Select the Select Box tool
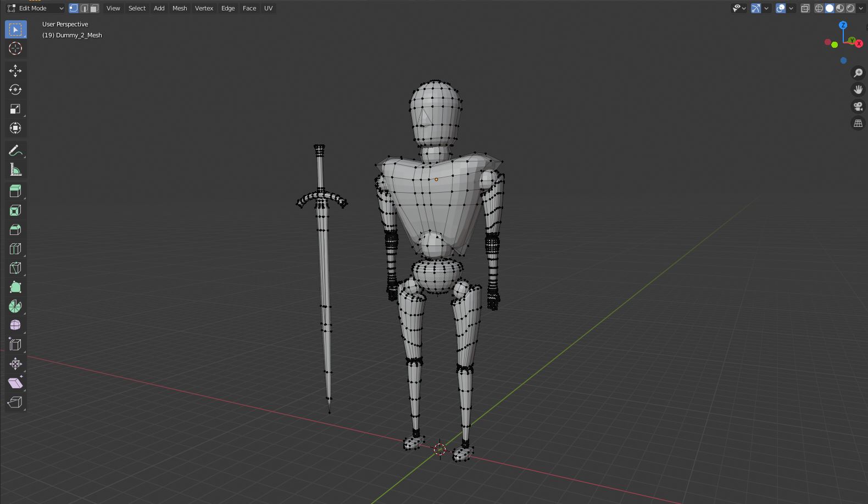Viewport: 868px width, 504px height. [x=15, y=29]
